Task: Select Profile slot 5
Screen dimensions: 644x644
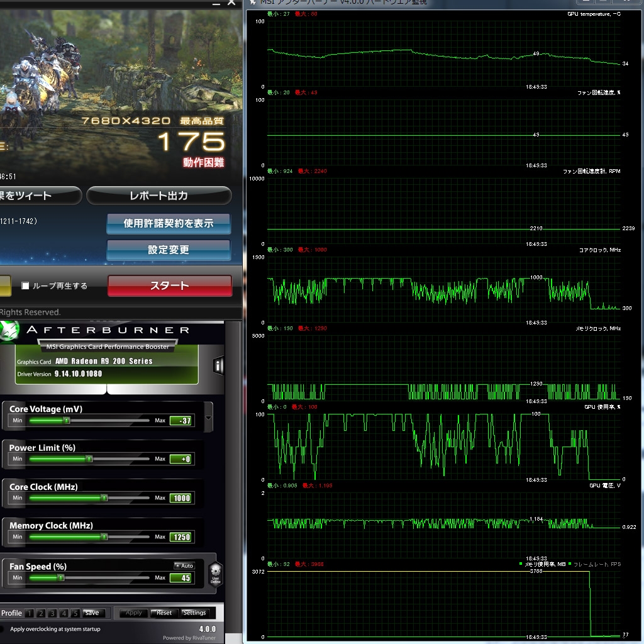Action: [x=75, y=613]
